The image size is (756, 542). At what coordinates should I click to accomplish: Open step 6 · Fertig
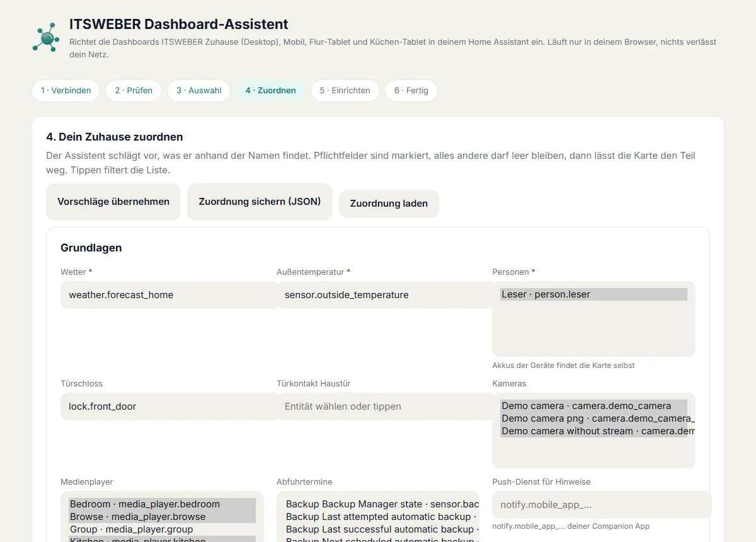click(x=411, y=90)
